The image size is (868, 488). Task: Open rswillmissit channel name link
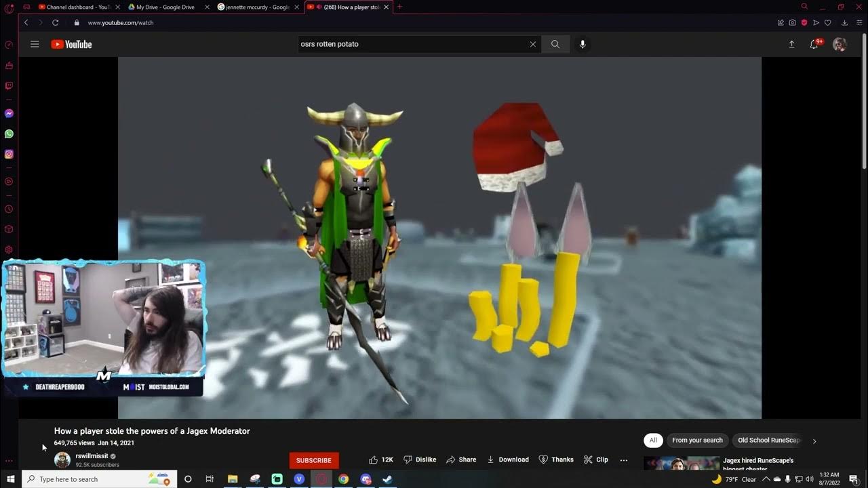(92, 456)
